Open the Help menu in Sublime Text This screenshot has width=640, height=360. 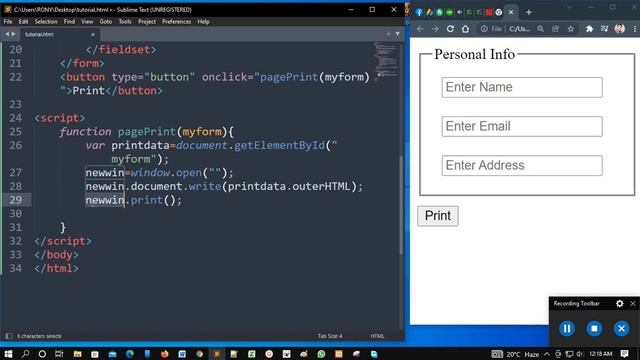point(203,22)
